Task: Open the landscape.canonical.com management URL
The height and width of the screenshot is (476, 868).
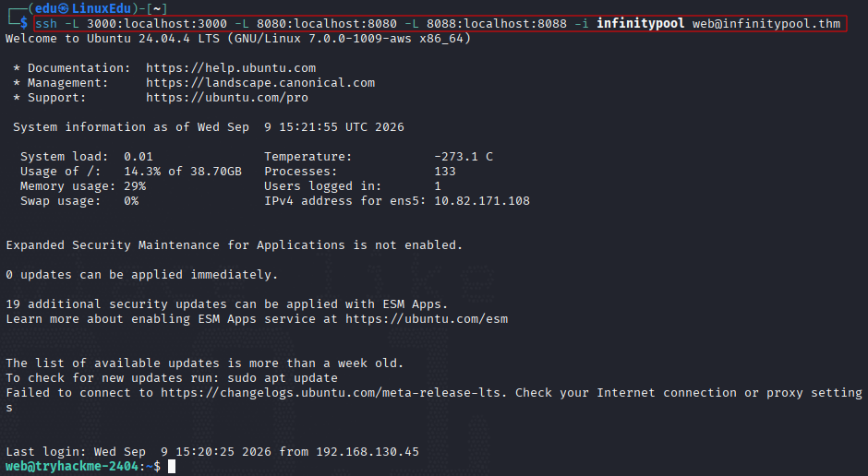Action: (260, 83)
